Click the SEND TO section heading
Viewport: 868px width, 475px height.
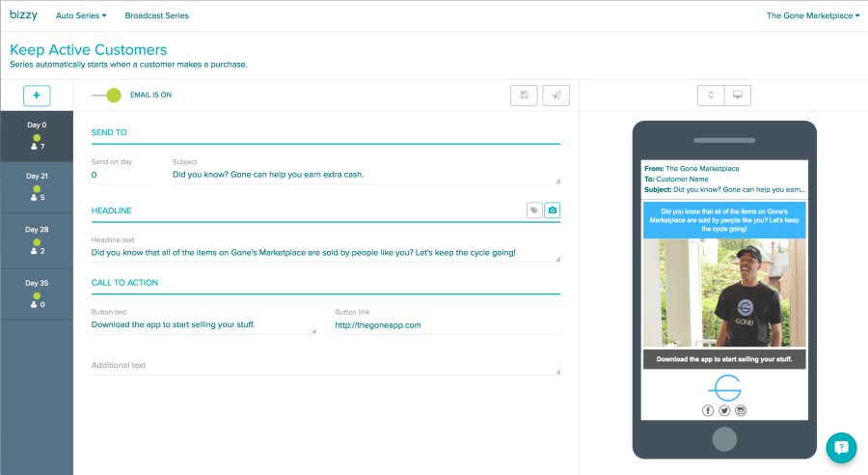point(109,132)
